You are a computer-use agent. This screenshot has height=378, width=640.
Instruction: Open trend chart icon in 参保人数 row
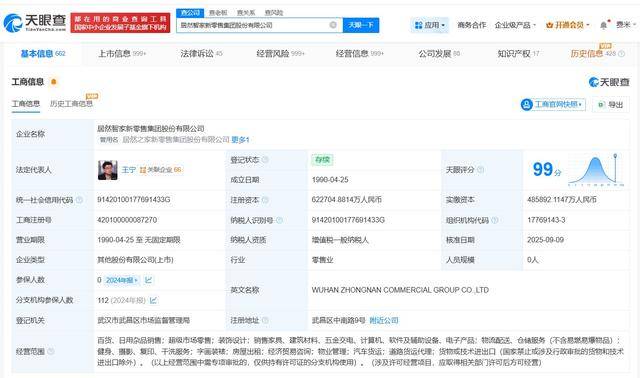(x=149, y=280)
